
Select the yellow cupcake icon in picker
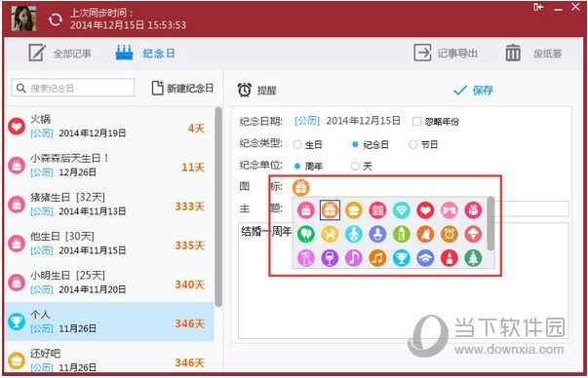354,210
